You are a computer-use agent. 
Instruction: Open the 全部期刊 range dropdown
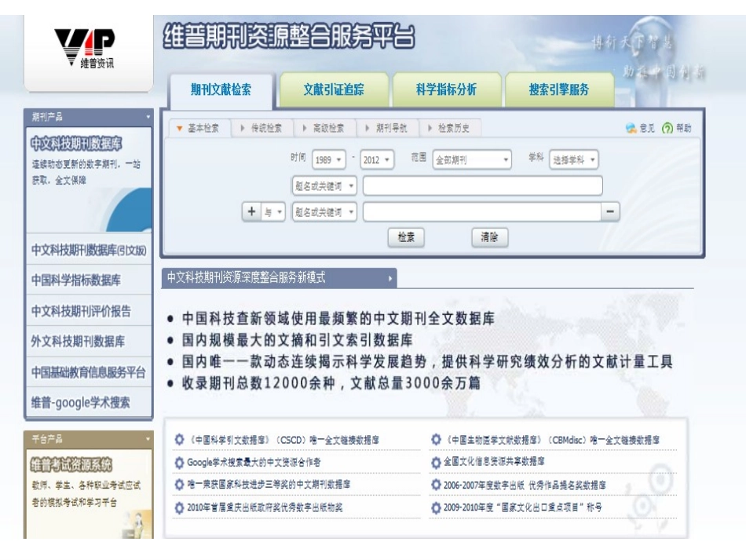pyautogui.click(x=472, y=160)
